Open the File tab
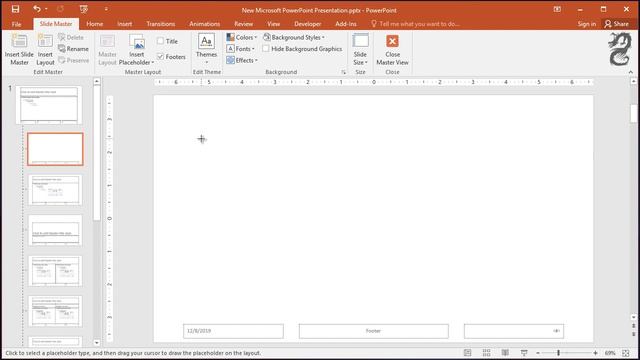The width and height of the screenshot is (640, 360). (16, 24)
